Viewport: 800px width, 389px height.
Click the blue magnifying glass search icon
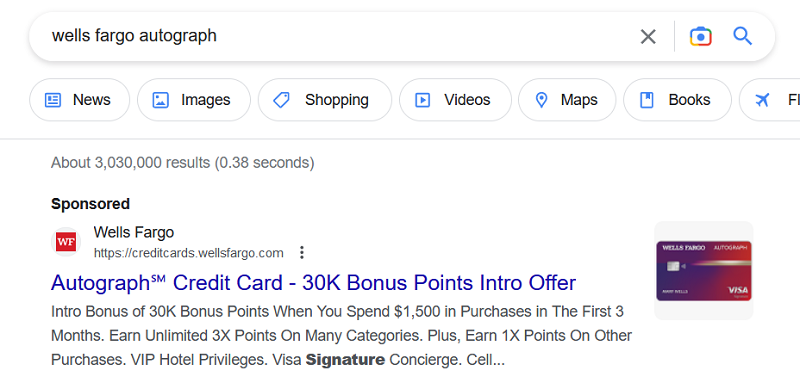pyautogui.click(x=743, y=36)
